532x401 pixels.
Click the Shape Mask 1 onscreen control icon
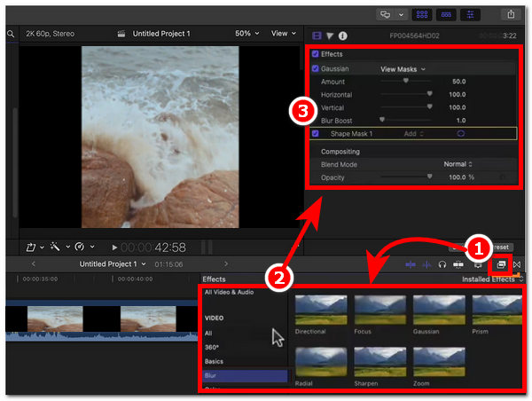(x=460, y=133)
